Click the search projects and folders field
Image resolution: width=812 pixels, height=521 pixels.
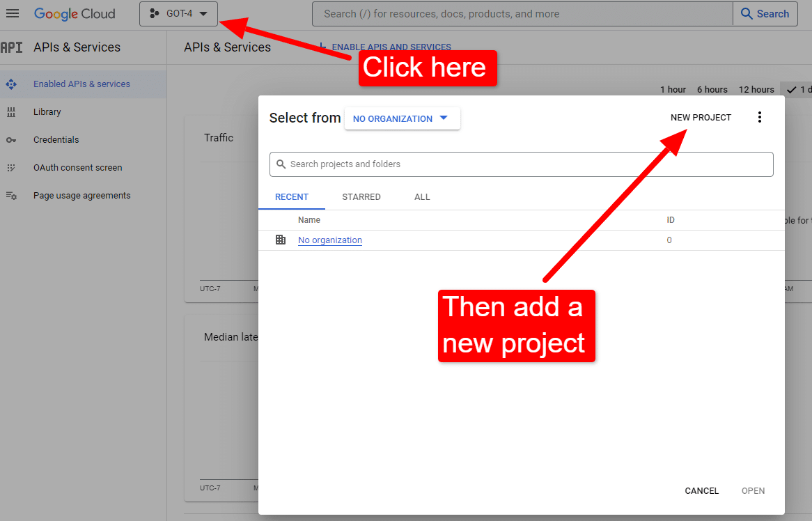tap(487, 164)
